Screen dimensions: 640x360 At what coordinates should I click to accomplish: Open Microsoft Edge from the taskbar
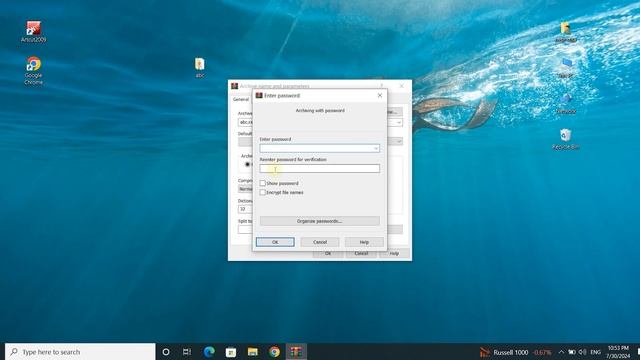(209, 352)
